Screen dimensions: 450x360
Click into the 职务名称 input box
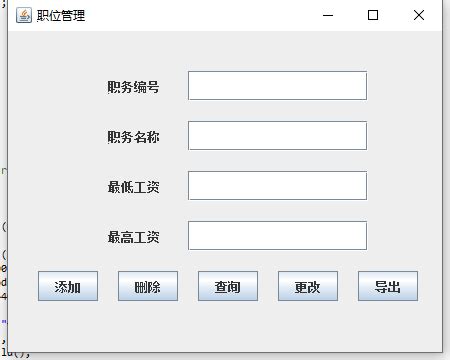click(278, 136)
